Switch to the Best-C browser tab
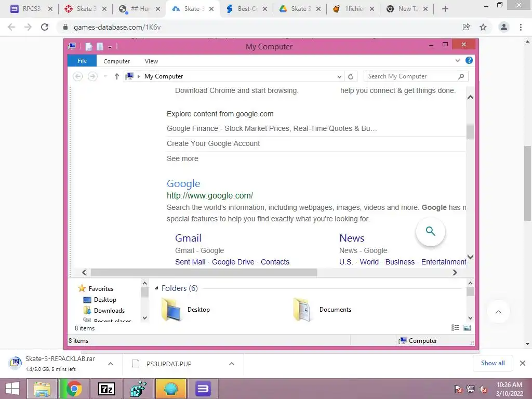The height and width of the screenshot is (399, 532). (x=242, y=9)
